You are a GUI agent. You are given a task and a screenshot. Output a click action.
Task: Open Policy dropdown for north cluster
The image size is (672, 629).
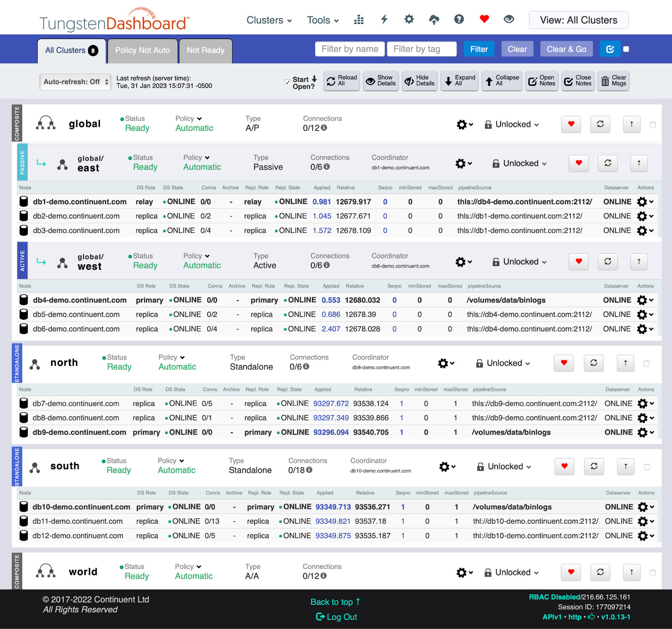tap(171, 357)
